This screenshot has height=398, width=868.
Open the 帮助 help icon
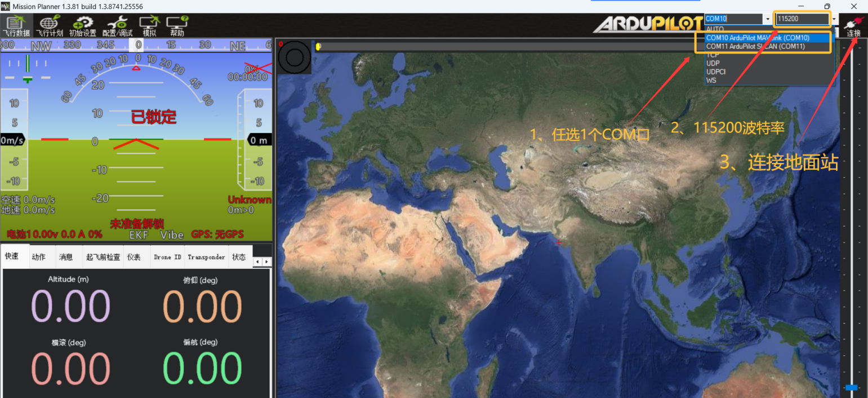tap(177, 25)
